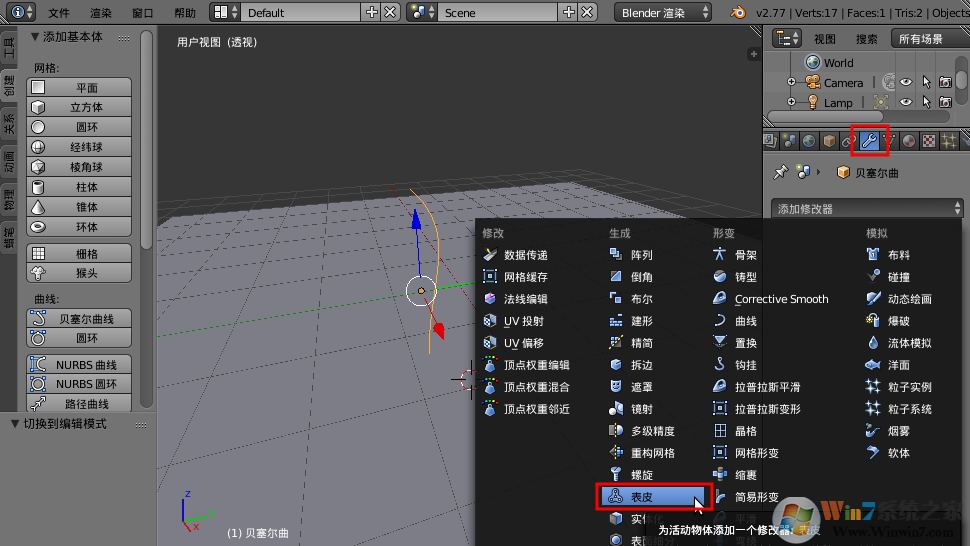Viewport: 970px width, 546px height.
Task: Open the Scene properties tab icon
Action: pyautogui.click(x=789, y=141)
